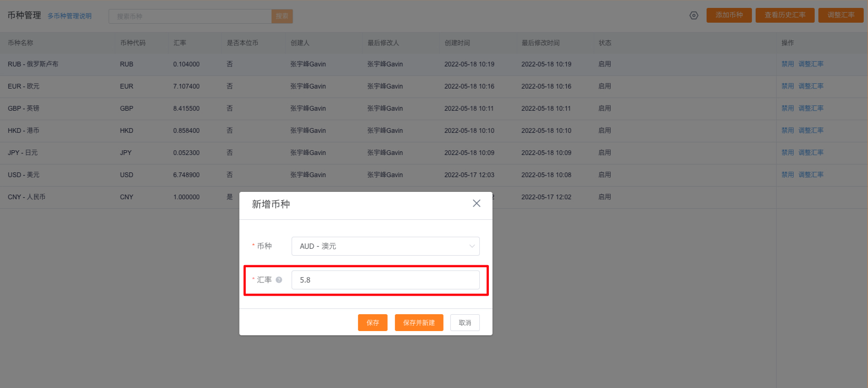Click the exchange rate value 1.000000
868x388 pixels.
point(187,197)
